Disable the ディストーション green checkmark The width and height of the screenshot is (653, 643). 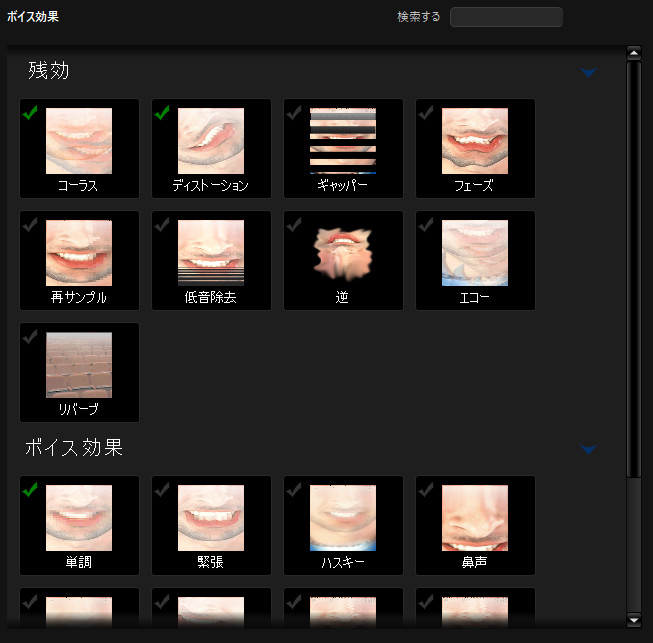162,112
